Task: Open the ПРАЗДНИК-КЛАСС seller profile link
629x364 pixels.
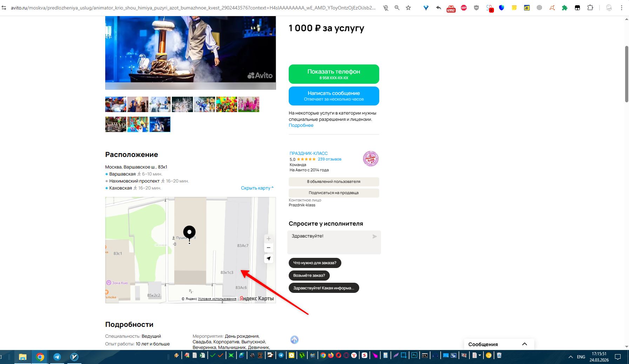Action: (309, 153)
